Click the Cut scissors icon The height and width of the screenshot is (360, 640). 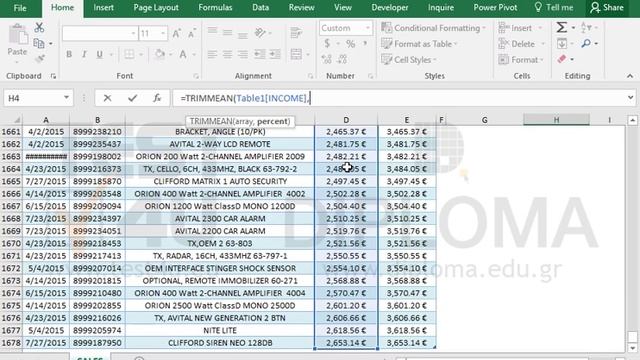pos(39,28)
